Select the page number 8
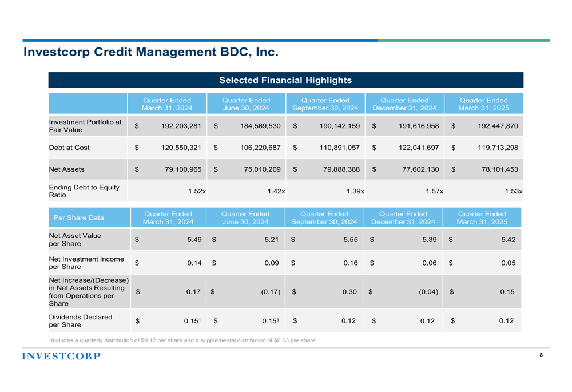The height and width of the screenshot is (392, 572). point(541,355)
